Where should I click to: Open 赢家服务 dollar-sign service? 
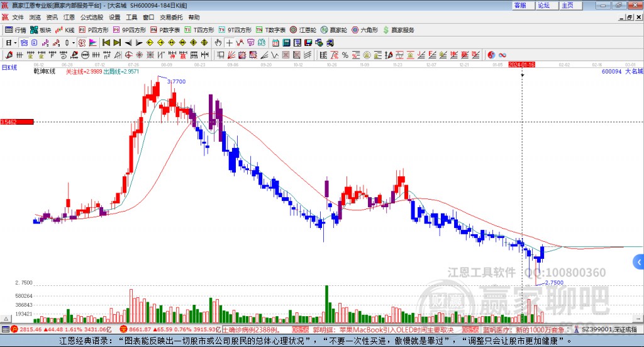click(399, 30)
